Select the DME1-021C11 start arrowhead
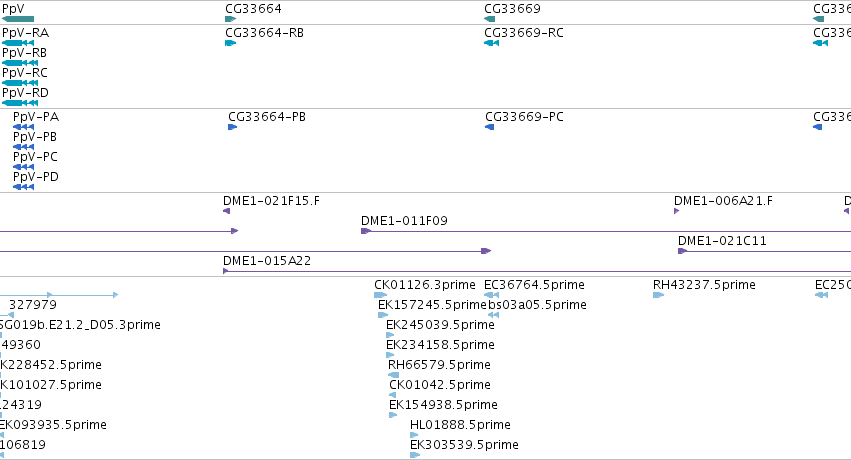This screenshot has height=460, width=851. 683,251
